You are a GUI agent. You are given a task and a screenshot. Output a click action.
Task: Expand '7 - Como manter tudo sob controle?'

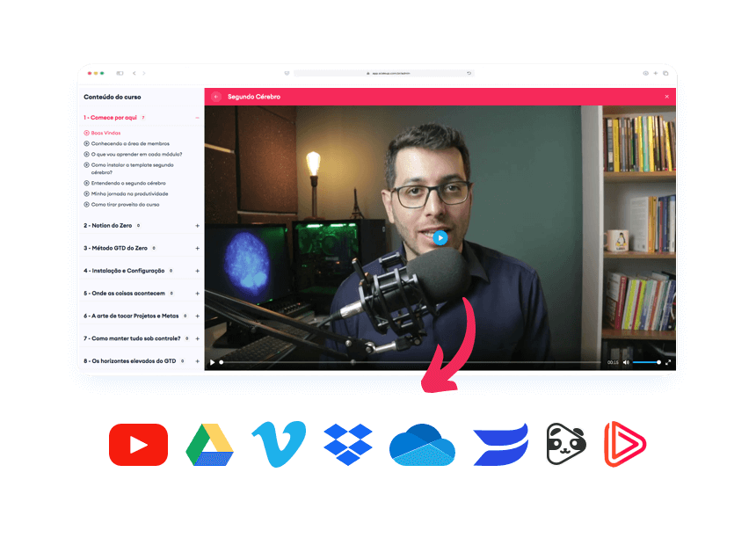pyautogui.click(x=197, y=338)
